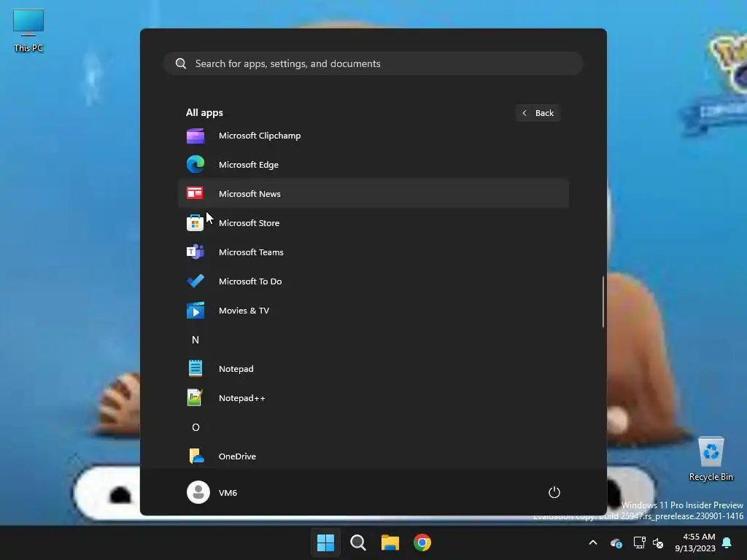Click the VM6 user avatar
Screen dimensions: 747x560
click(198, 492)
